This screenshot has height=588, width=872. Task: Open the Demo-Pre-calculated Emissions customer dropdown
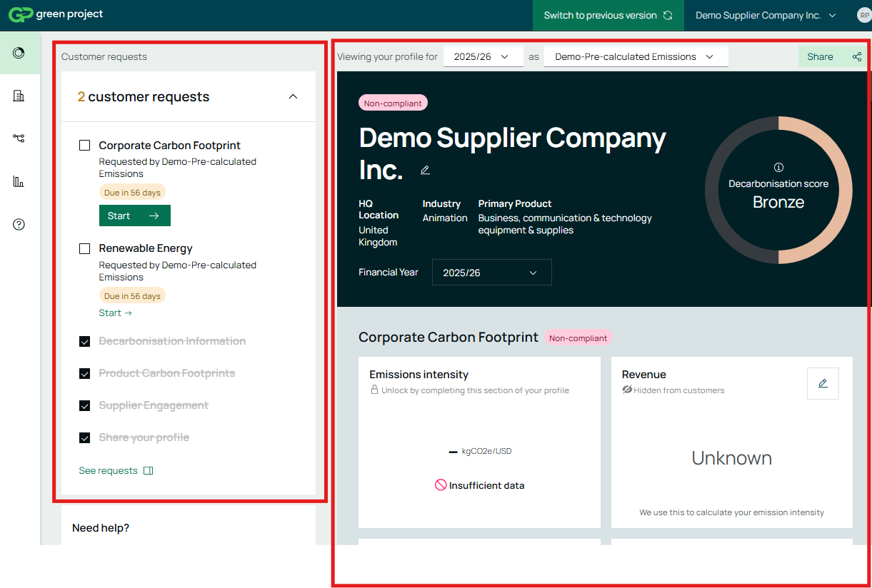tap(636, 56)
